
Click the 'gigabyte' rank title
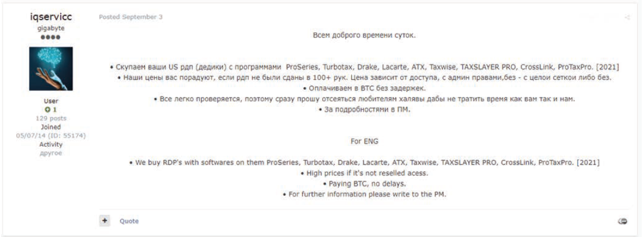51,28
